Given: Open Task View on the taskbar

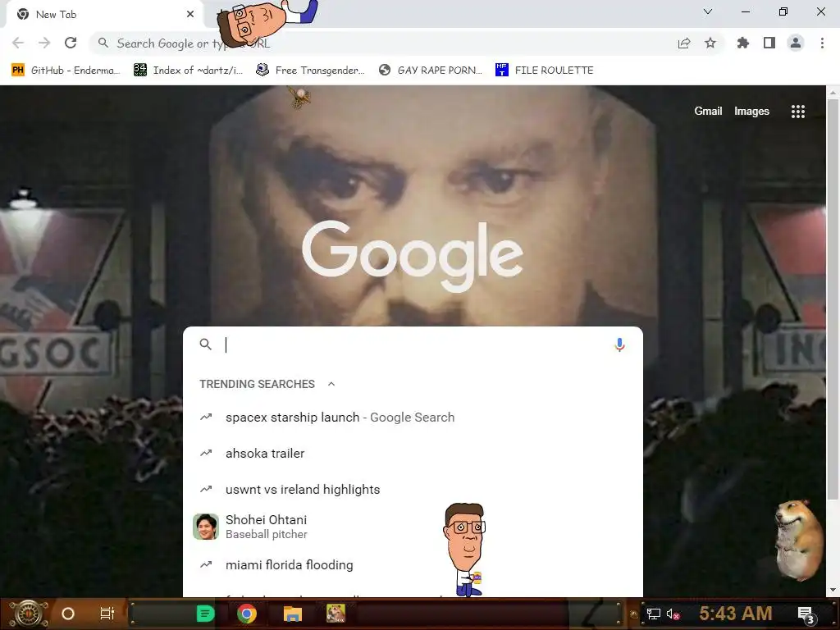Looking at the screenshot, I should pos(107,614).
